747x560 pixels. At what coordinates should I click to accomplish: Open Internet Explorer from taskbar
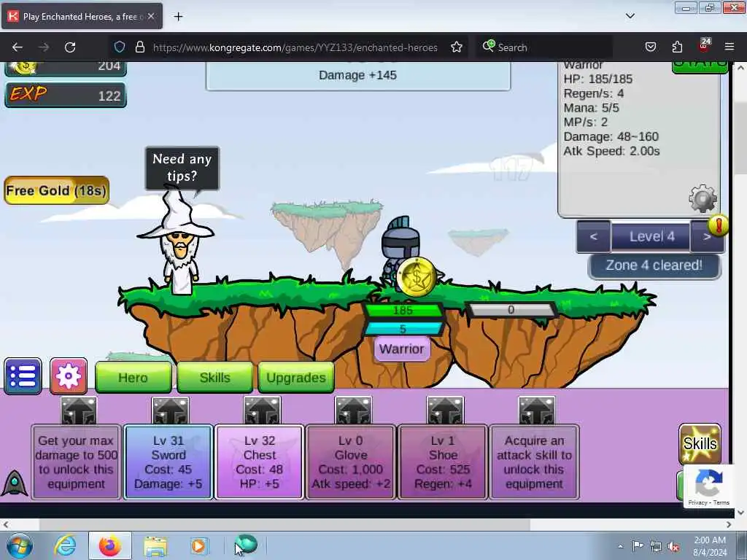click(65, 545)
